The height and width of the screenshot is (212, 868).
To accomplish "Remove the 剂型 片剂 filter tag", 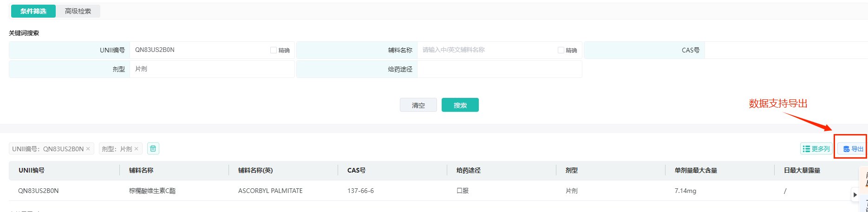I will [136, 149].
